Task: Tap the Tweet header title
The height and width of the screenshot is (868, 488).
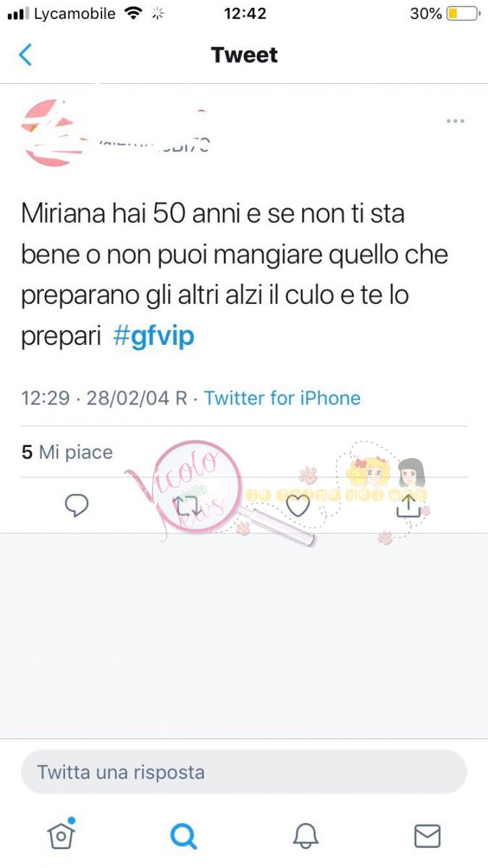Action: [x=244, y=55]
